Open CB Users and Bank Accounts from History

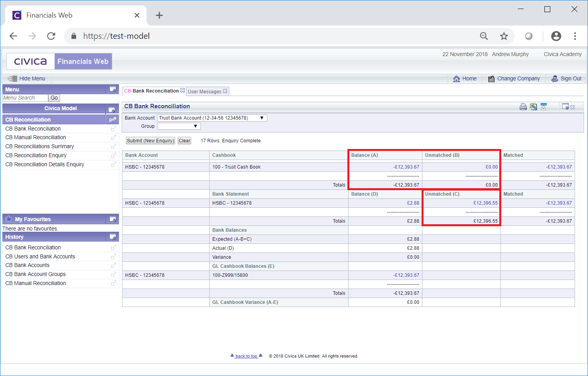[40, 256]
